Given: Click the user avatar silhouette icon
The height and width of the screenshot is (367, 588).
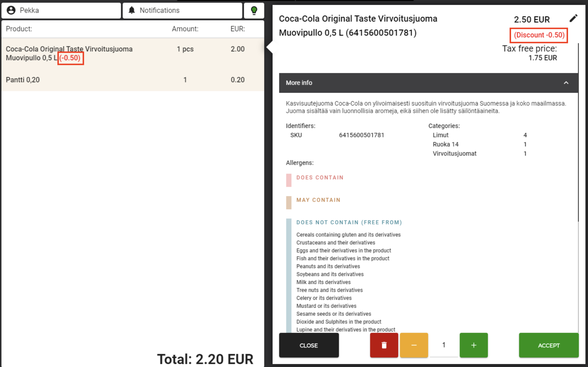Looking at the screenshot, I should pyautogui.click(x=11, y=10).
